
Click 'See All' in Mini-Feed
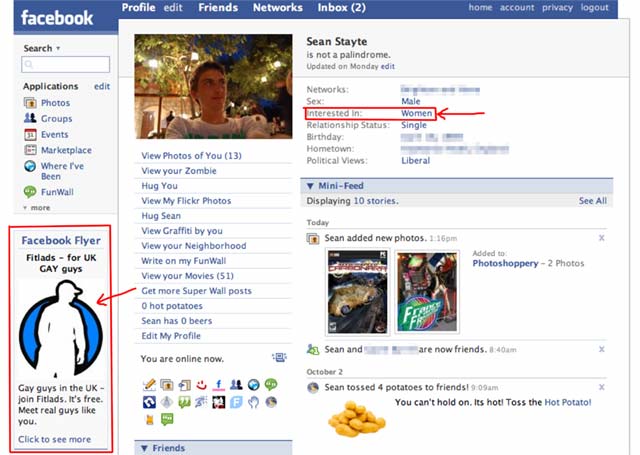[593, 201]
